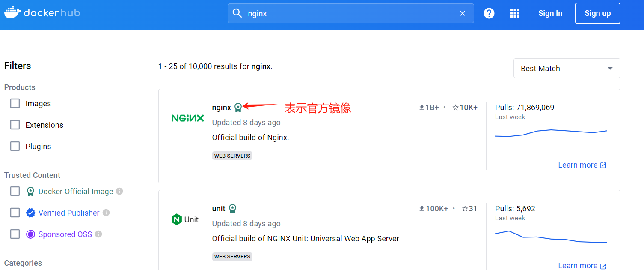Enable the Images filter checkbox

coord(15,103)
